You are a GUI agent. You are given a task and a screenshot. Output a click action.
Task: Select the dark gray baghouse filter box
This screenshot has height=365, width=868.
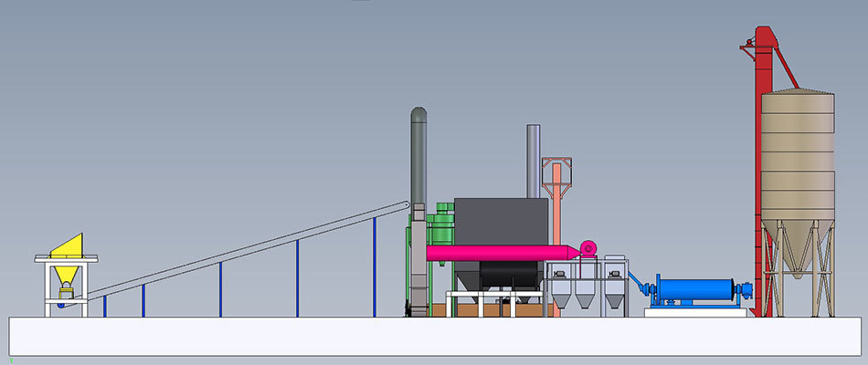[501, 221]
